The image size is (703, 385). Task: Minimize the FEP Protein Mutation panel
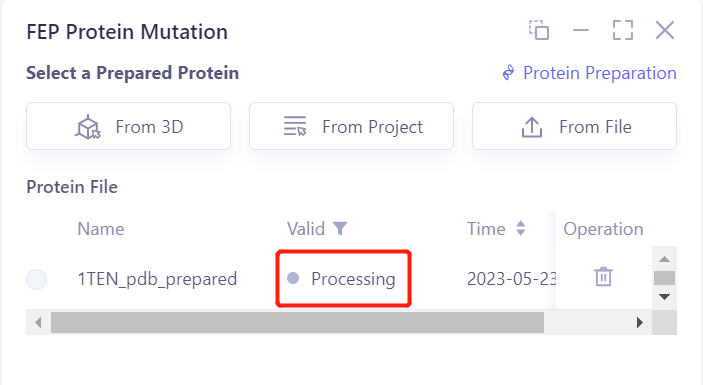(x=581, y=30)
